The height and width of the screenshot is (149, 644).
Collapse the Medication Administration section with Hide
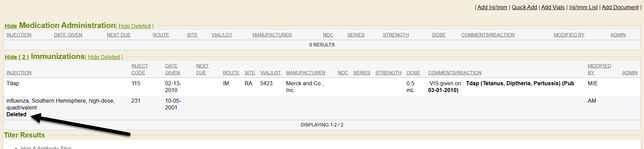click(11, 26)
